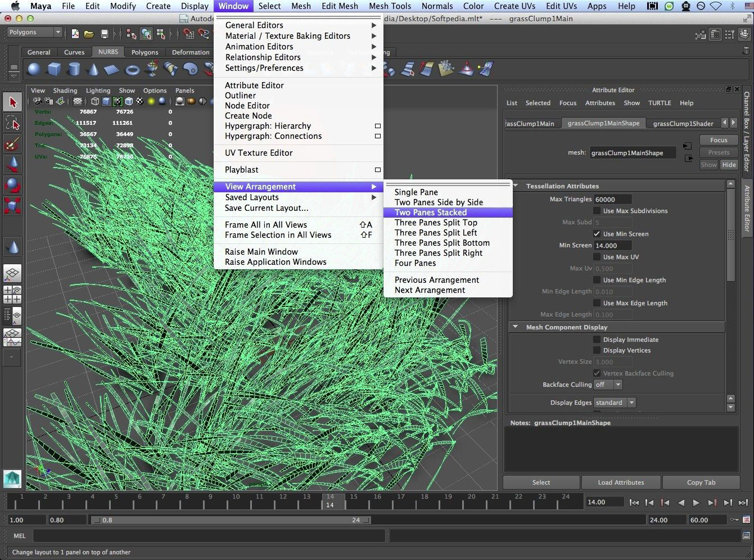
Task: Choose Two Panes Stacked arrangement
Action: click(448, 213)
